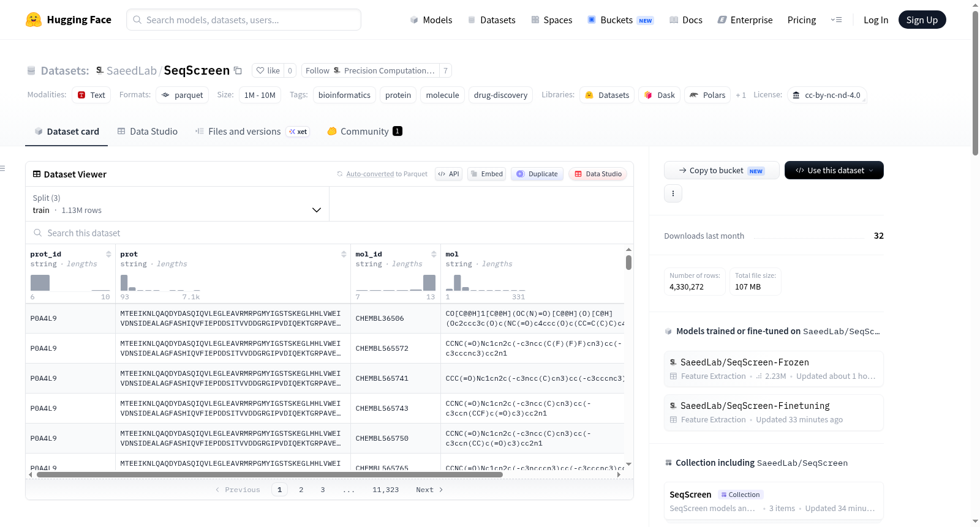Open the Buckets nav item

point(620,20)
